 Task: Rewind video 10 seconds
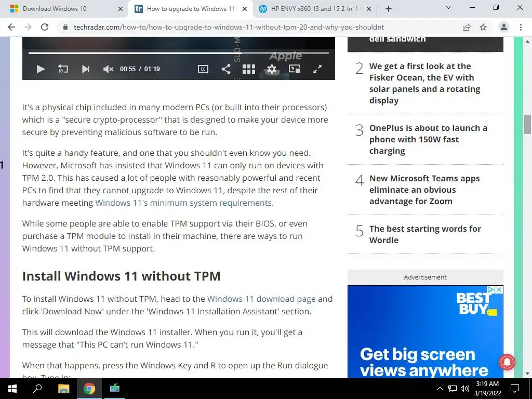click(63, 69)
